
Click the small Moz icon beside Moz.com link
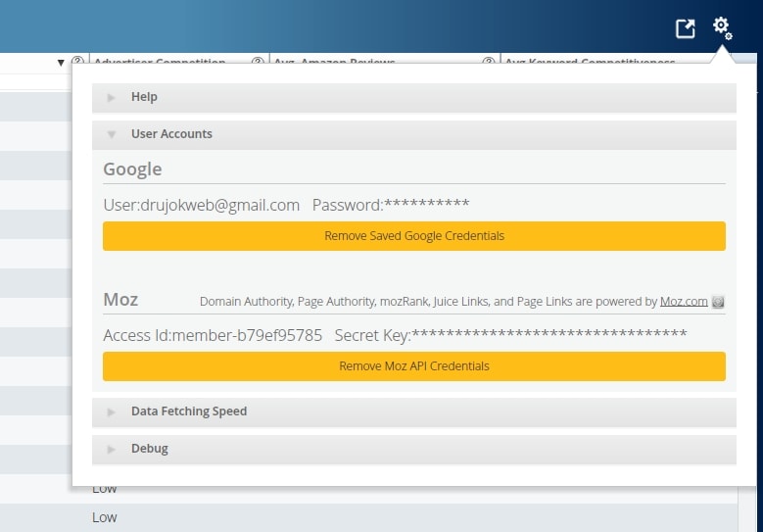718,302
